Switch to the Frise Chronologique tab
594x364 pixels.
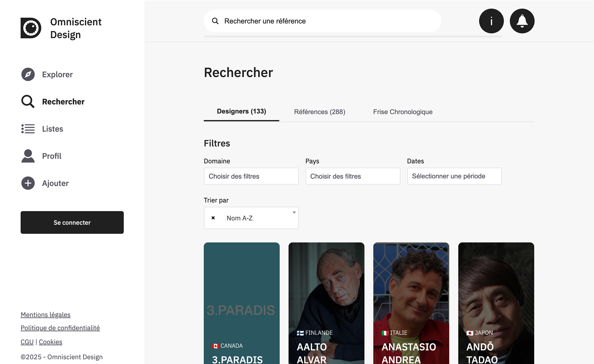(x=403, y=112)
